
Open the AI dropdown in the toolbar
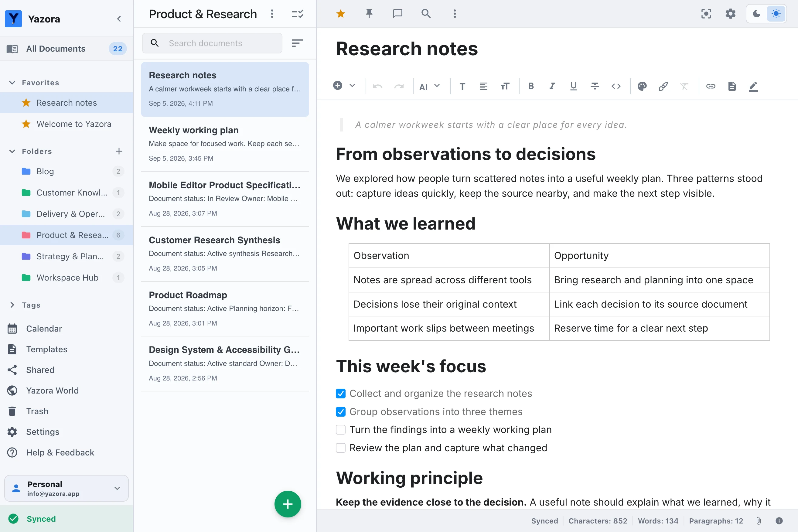pyautogui.click(x=430, y=87)
